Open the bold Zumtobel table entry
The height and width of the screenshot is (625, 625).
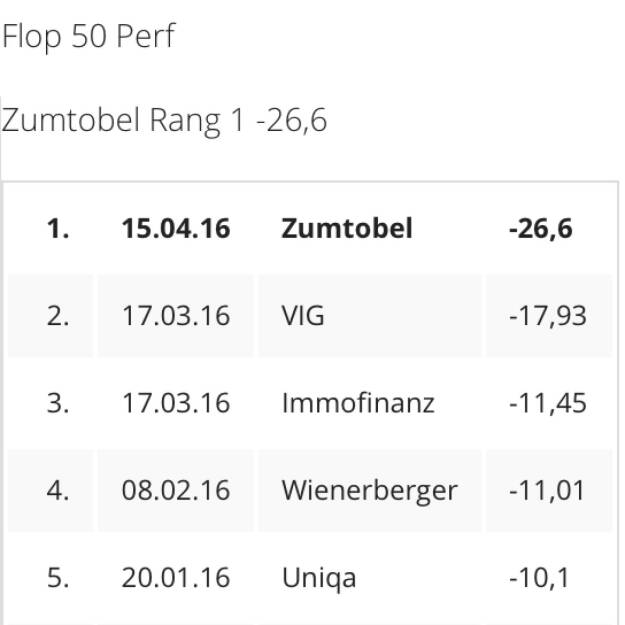tap(347, 229)
